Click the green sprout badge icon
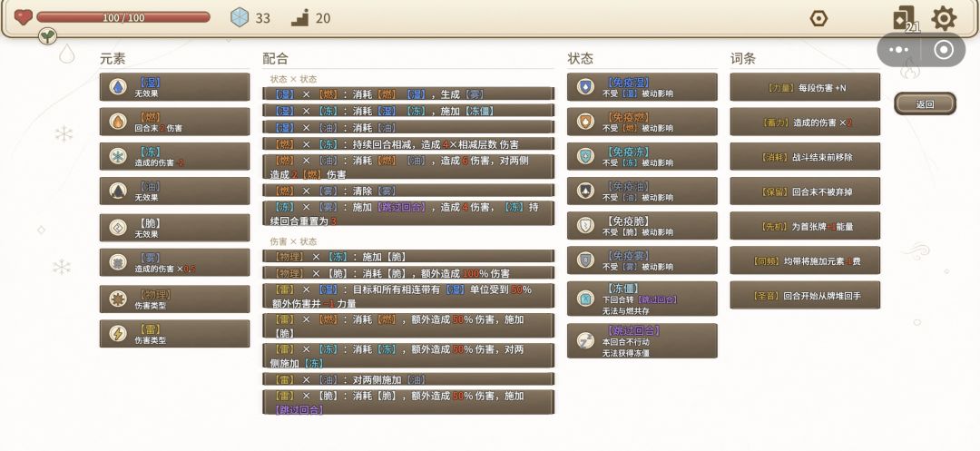 pyautogui.click(x=47, y=36)
